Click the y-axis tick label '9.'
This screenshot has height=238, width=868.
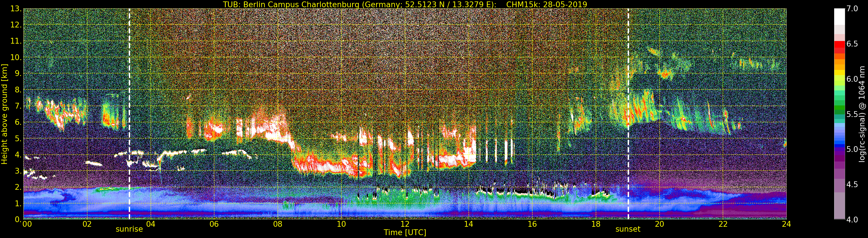point(18,73)
